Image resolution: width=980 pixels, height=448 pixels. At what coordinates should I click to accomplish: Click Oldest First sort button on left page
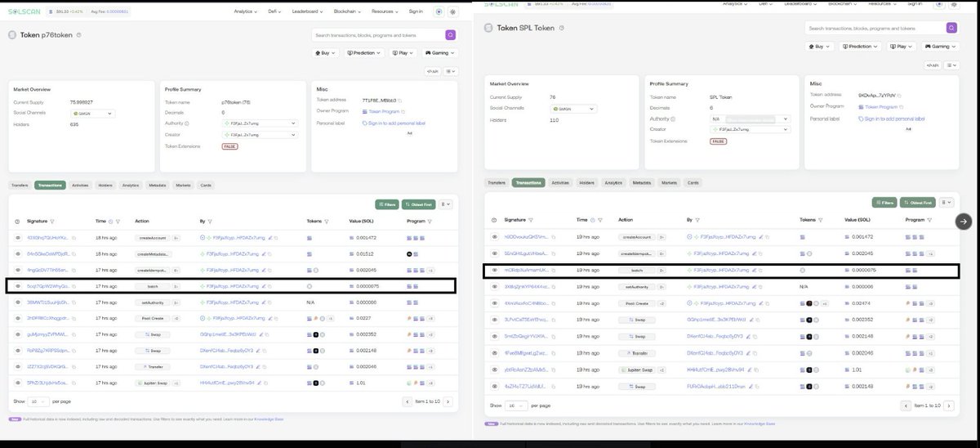point(419,204)
